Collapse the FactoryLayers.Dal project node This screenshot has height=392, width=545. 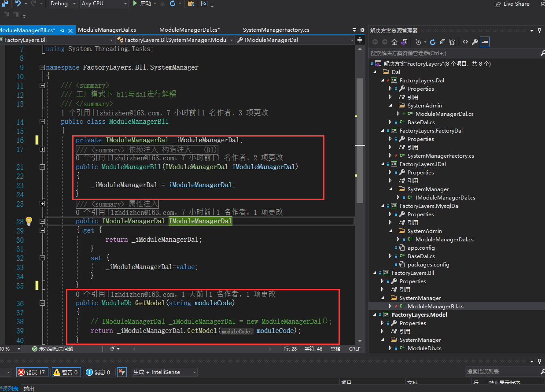(x=383, y=80)
